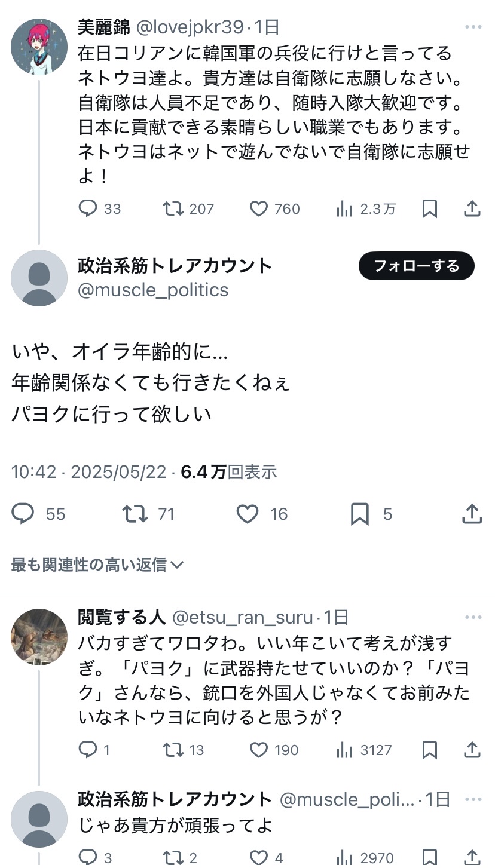
Task: Open more options for 美麗錦's post
Action: (x=473, y=27)
